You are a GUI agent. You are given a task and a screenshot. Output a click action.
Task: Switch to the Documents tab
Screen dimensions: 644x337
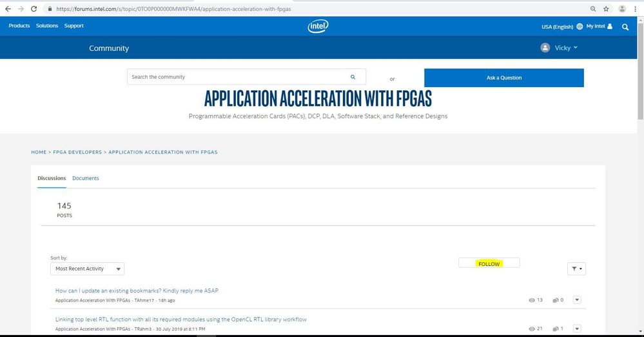pos(86,178)
